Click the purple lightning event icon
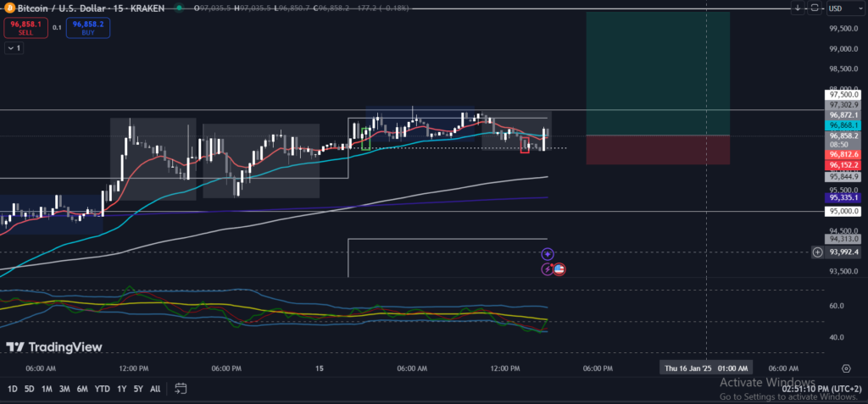Image resolution: width=868 pixels, height=404 pixels. point(548,269)
